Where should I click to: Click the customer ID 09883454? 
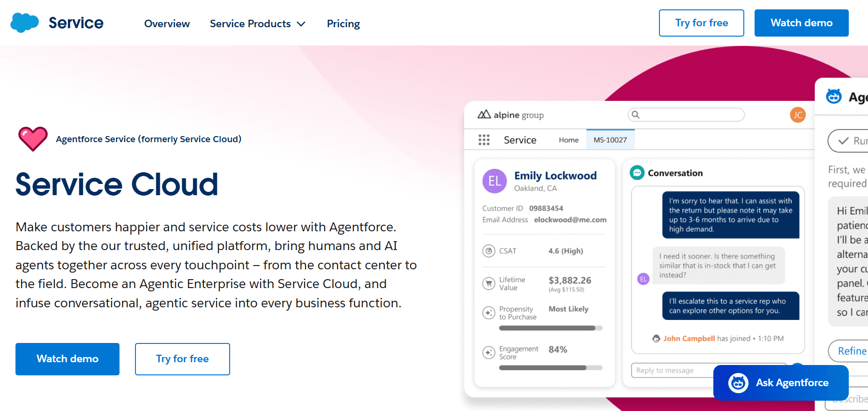546,208
